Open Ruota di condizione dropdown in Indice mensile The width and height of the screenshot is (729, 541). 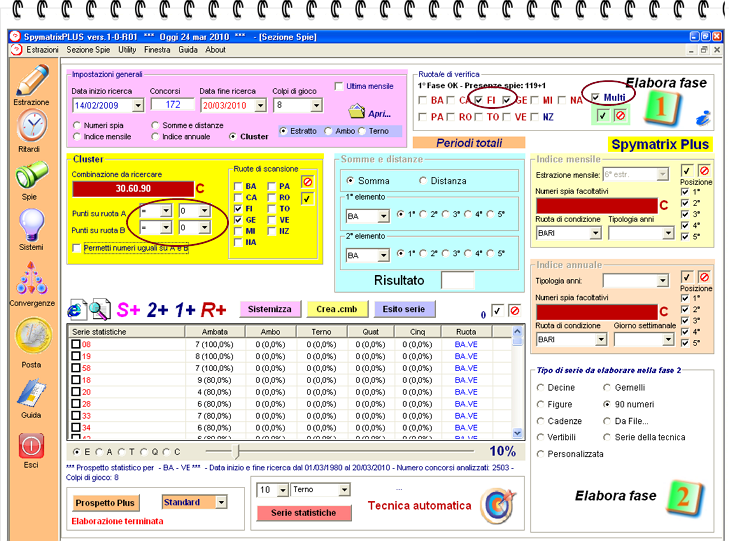(x=595, y=233)
